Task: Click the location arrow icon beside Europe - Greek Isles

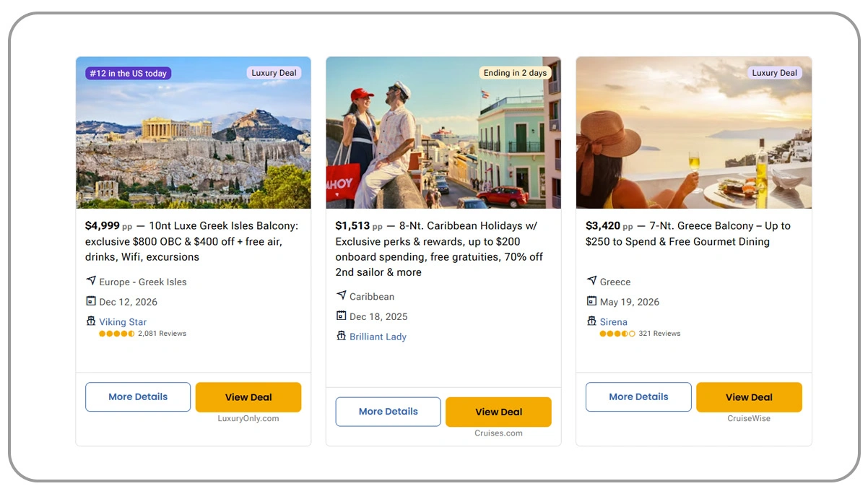Action: (x=91, y=281)
